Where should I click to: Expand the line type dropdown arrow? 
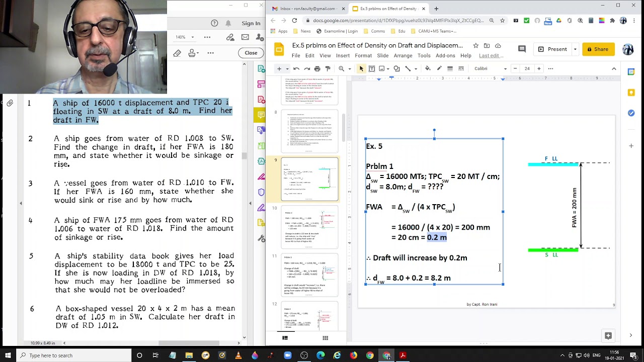tap(416, 69)
